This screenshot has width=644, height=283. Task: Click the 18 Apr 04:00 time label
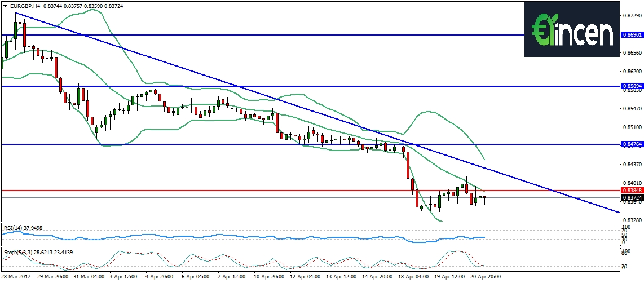(x=413, y=277)
